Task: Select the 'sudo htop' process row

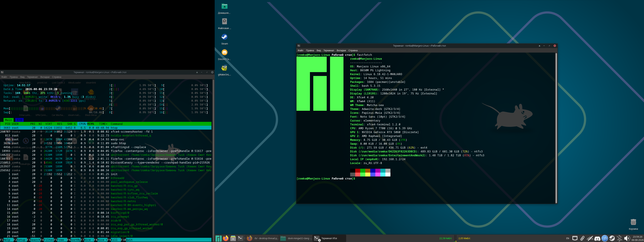Action: click(106, 143)
